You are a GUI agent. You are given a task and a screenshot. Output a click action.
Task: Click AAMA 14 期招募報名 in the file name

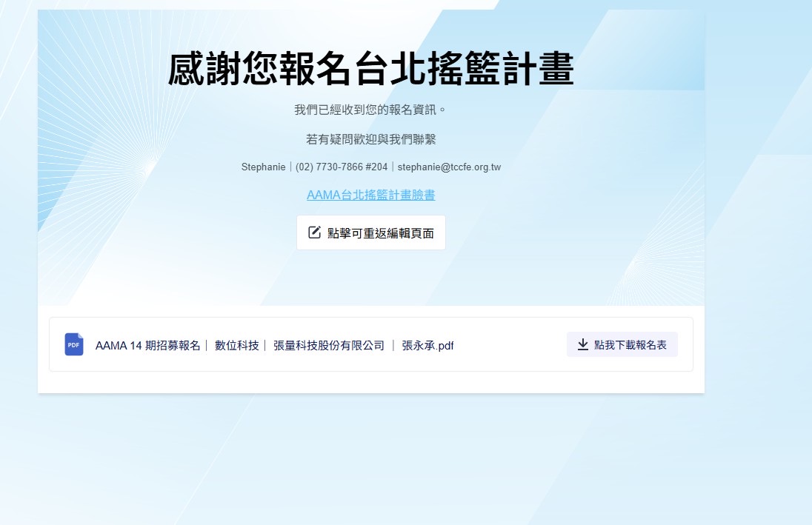(148, 345)
